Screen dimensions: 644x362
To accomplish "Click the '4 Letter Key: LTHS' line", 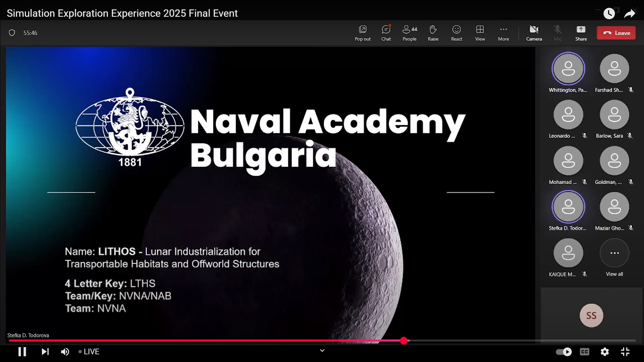I will point(110,284).
